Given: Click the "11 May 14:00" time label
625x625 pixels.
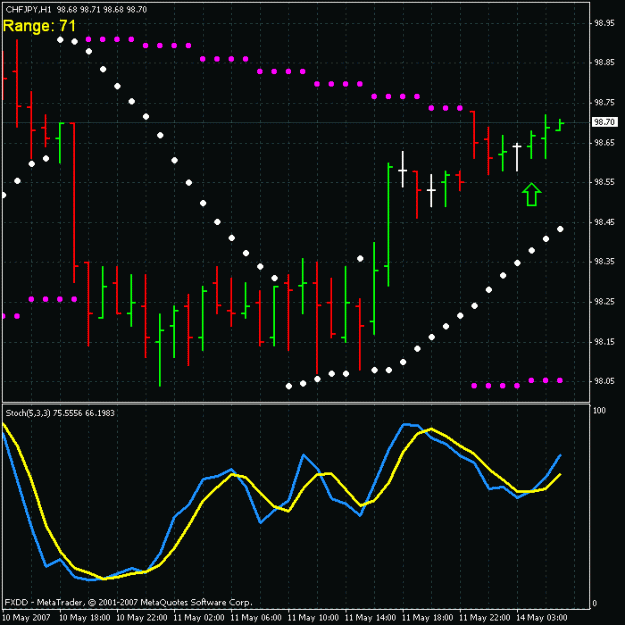Looking at the screenshot, I should pos(370,618).
